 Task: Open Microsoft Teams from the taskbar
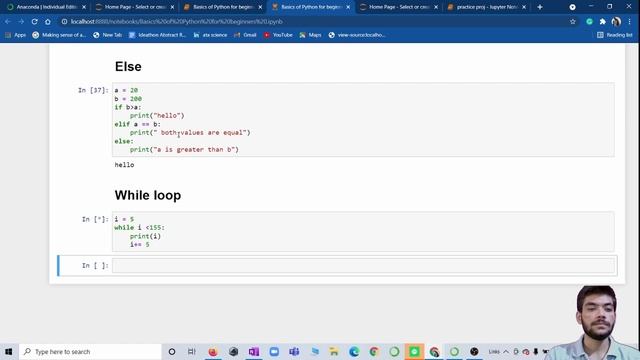click(x=294, y=351)
